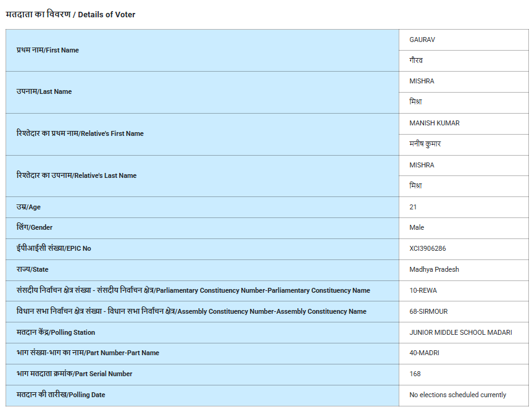Viewport: 532px width, 412px height.
Task: Click the part name value 40-MADRI
Action: coord(424,353)
